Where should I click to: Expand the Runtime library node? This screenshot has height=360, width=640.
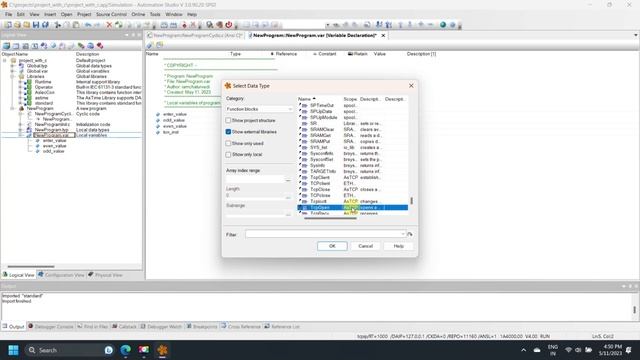point(20,82)
